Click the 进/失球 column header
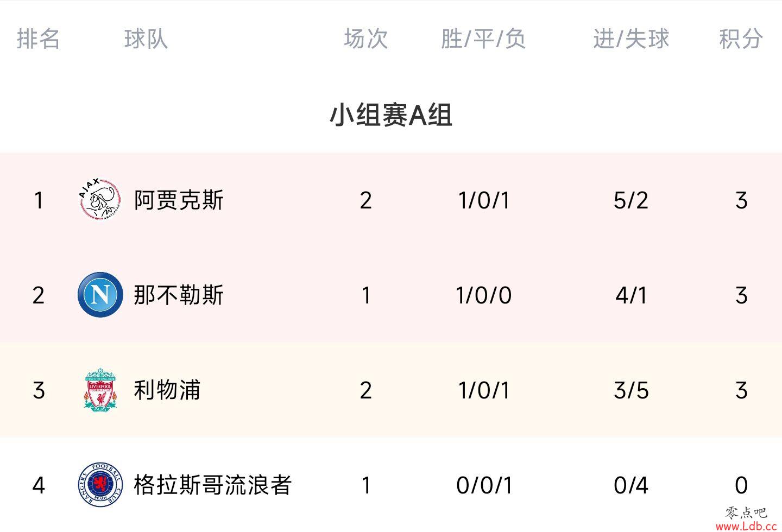The image size is (782, 532). tap(631, 39)
